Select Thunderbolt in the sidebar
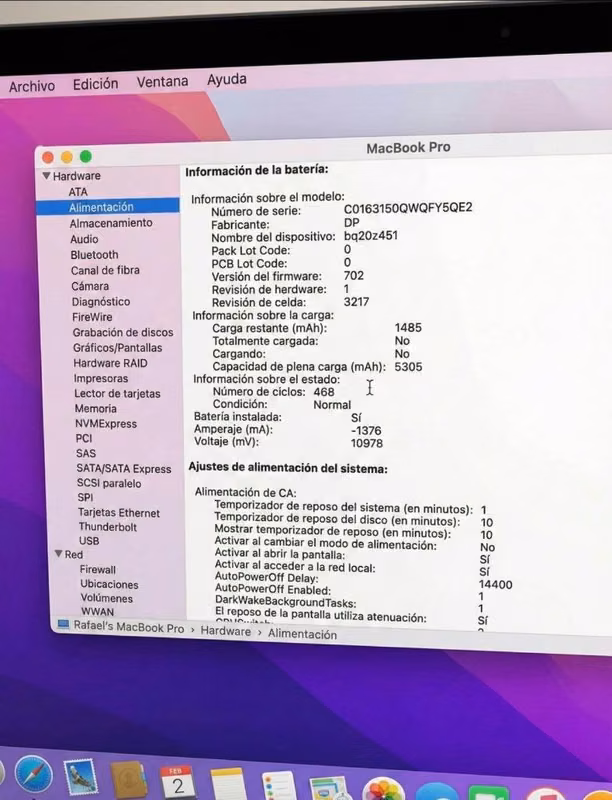The image size is (612, 800). click(x=108, y=527)
